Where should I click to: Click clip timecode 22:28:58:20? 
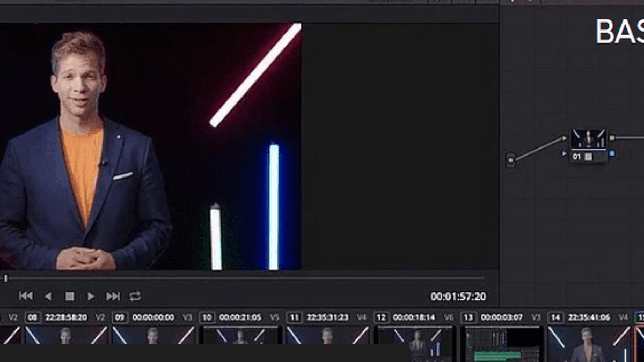click(66, 317)
